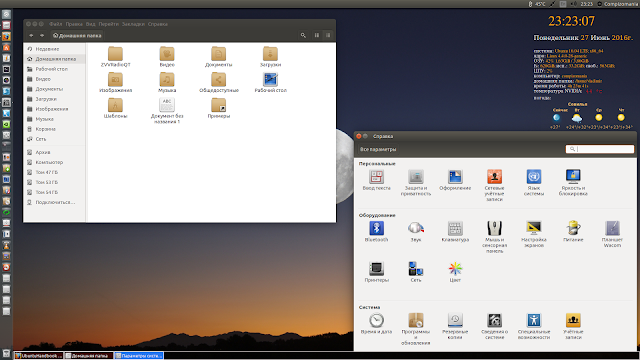Go forward in file manager
Viewport: 640px width, 360px height.
point(42,36)
